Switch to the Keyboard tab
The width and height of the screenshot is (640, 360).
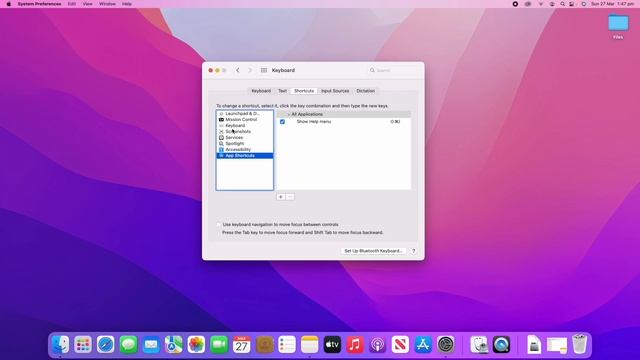point(261,91)
